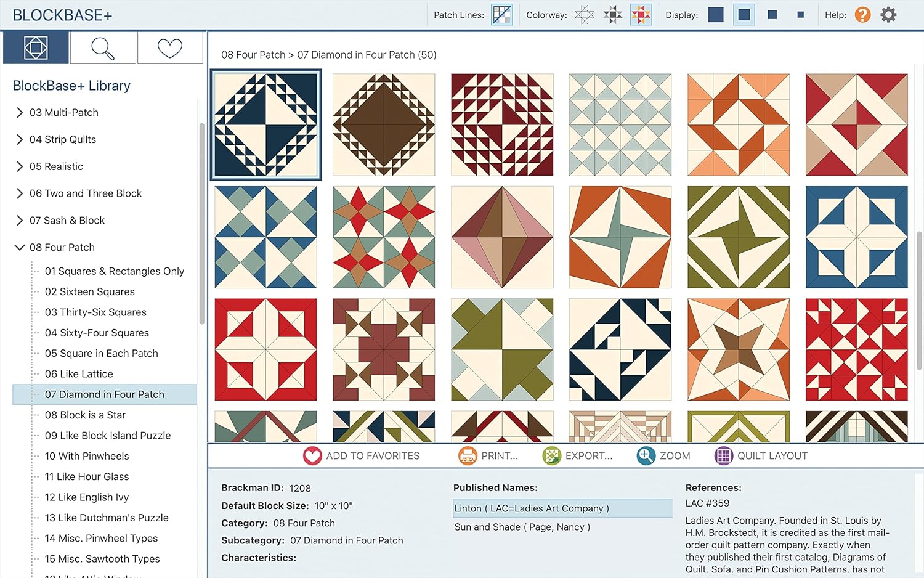Select the brown diamond block thumbnail
The width and height of the screenshot is (924, 578).
(x=384, y=125)
